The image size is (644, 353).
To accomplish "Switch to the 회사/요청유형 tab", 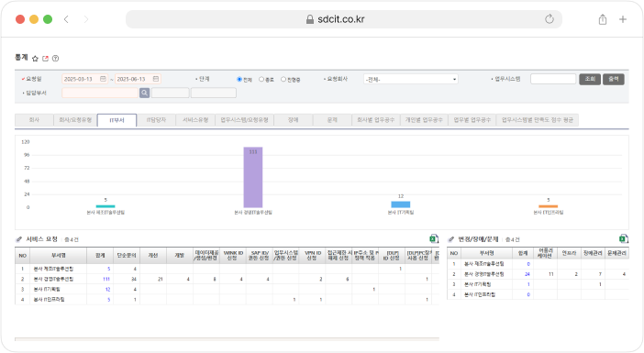I will [75, 120].
